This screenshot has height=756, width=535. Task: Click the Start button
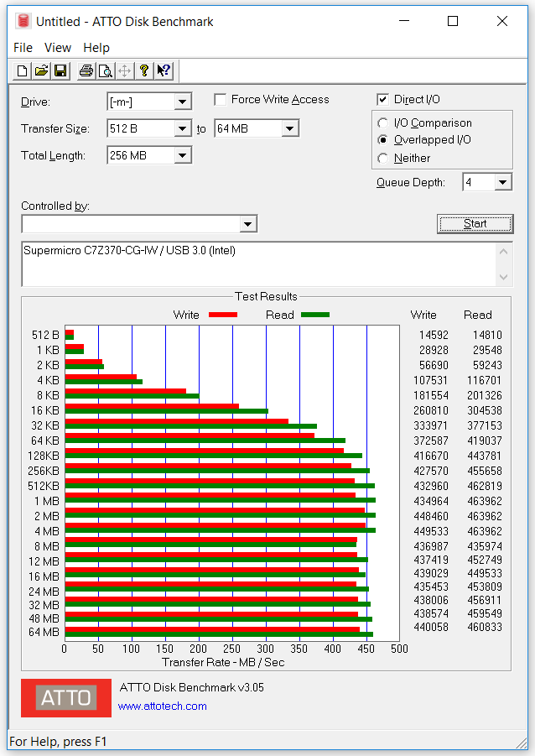(475, 224)
